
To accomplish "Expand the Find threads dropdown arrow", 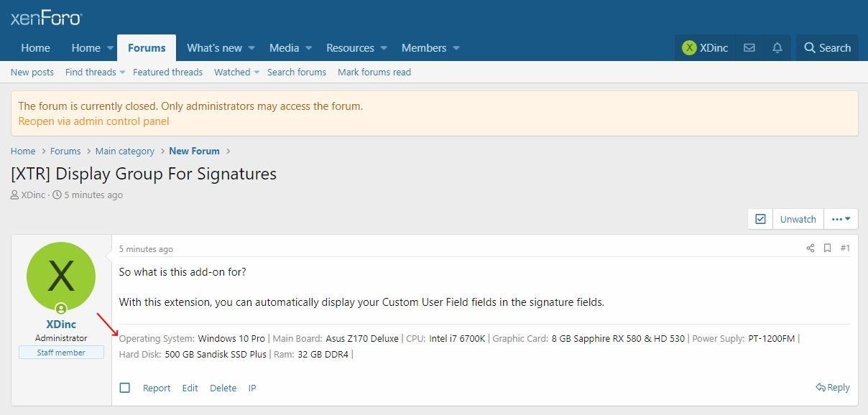I will [122, 73].
